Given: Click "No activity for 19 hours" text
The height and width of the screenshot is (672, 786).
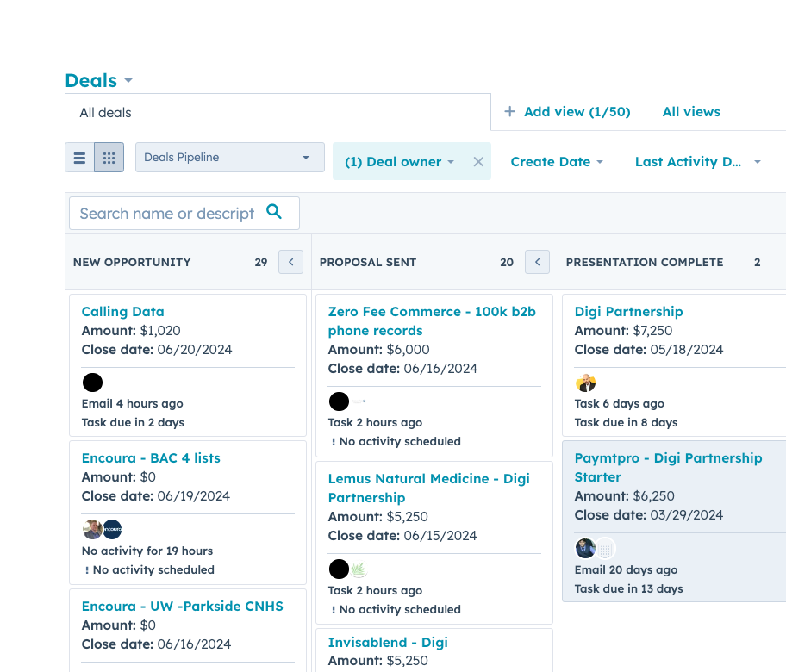Looking at the screenshot, I should [147, 551].
